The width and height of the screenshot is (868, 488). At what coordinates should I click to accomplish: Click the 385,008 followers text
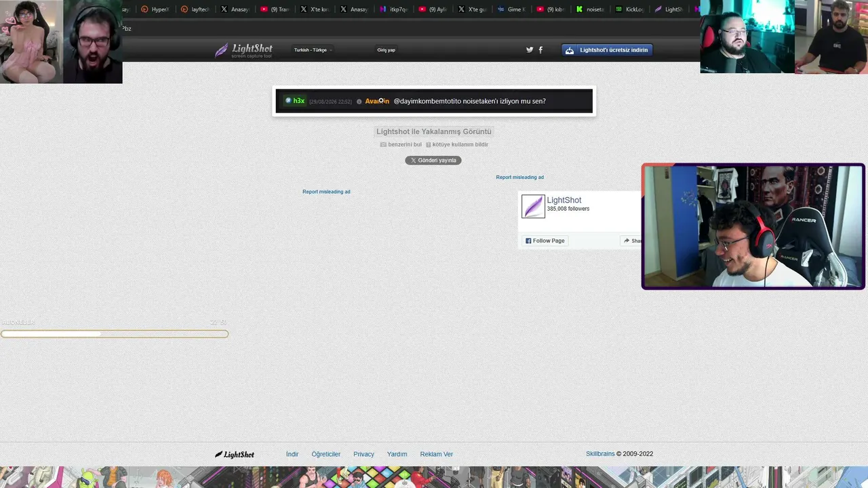pyautogui.click(x=568, y=209)
